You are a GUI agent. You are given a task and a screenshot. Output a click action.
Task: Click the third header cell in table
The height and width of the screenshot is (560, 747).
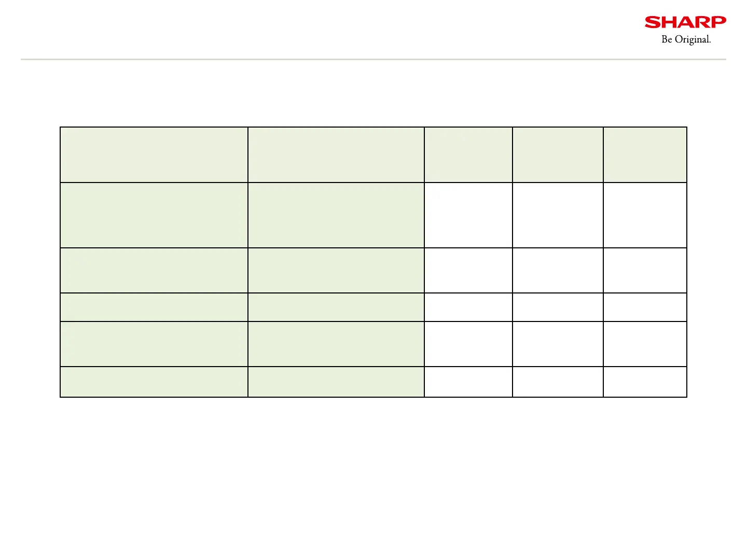point(468,155)
